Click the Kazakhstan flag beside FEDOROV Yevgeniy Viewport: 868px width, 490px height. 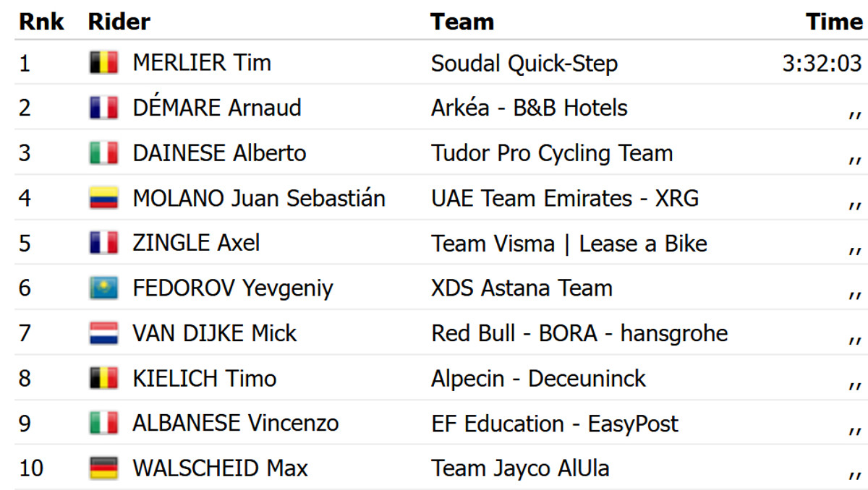103,288
